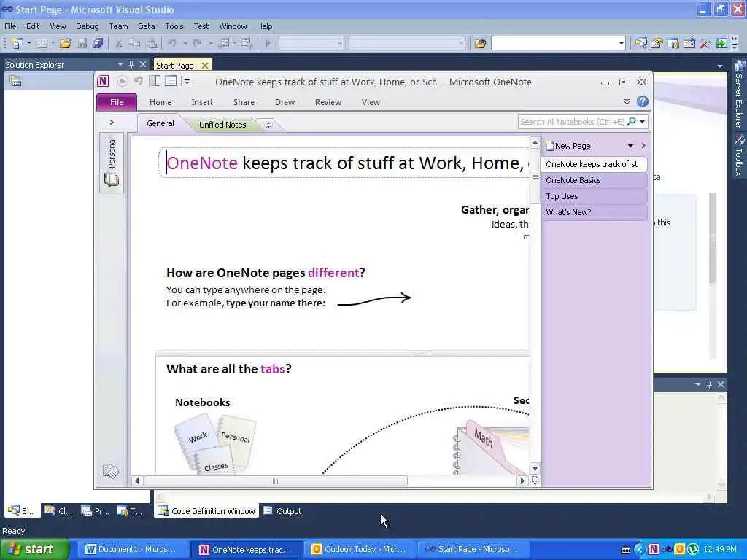747x560 pixels.
Task: Click the Solution Explorer properties toolbar icon
Action: (x=16, y=81)
